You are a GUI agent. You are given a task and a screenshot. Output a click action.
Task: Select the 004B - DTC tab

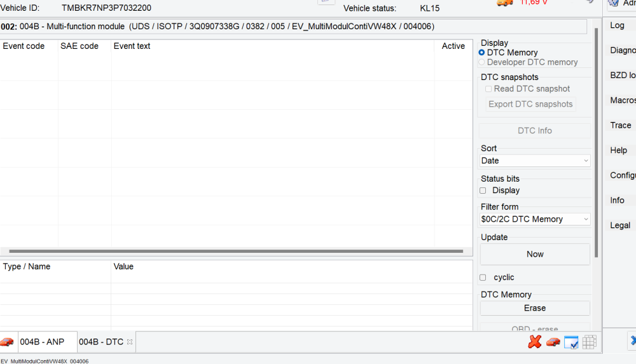[101, 342]
